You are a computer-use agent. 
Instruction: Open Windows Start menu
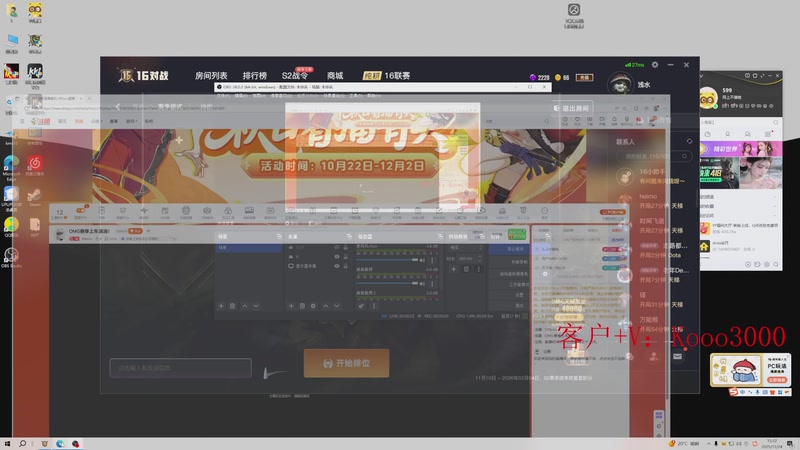tap(7, 444)
